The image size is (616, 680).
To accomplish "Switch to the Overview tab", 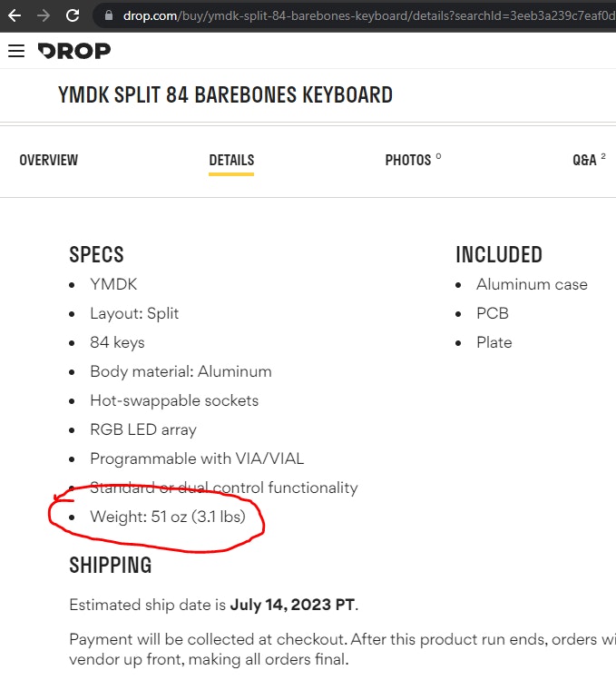I will [x=49, y=160].
